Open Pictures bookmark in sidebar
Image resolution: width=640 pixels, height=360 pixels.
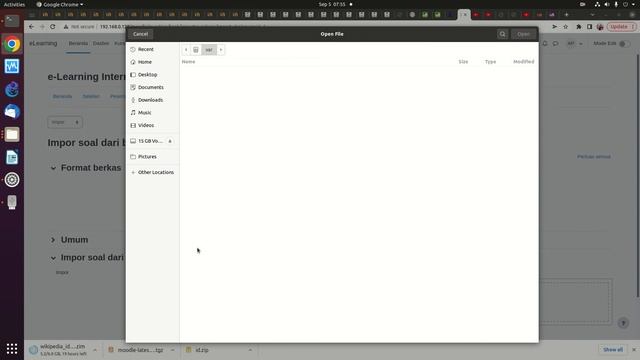click(x=153, y=156)
